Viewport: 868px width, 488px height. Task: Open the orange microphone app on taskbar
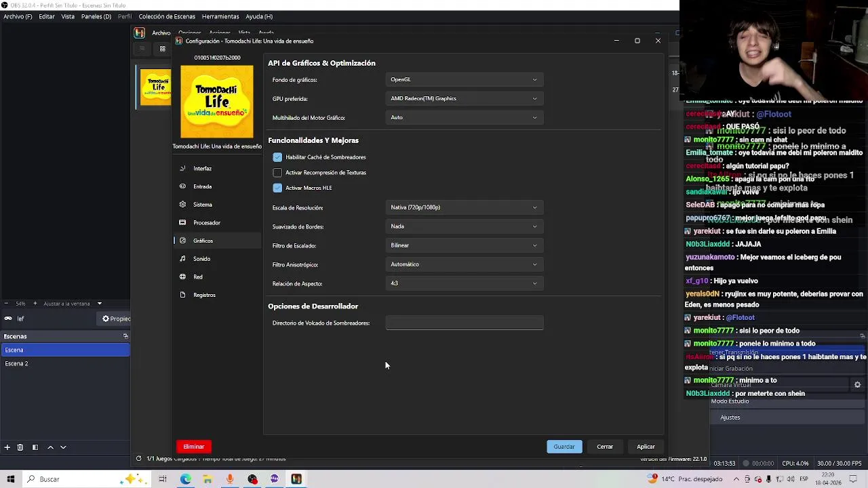coord(230,479)
